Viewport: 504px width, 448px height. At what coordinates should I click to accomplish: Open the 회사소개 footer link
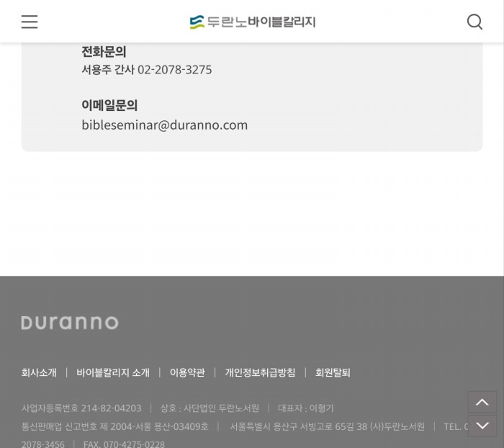click(39, 372)
